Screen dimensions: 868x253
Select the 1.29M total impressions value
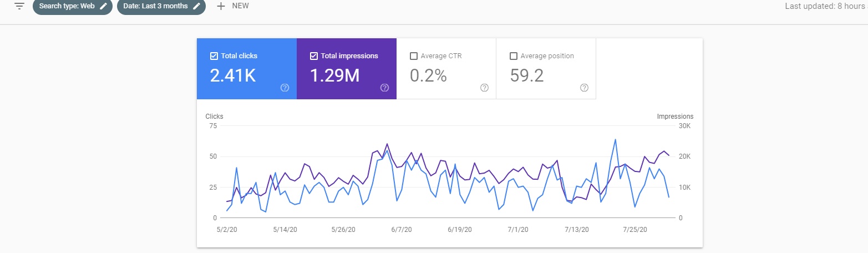pos(333,75)
